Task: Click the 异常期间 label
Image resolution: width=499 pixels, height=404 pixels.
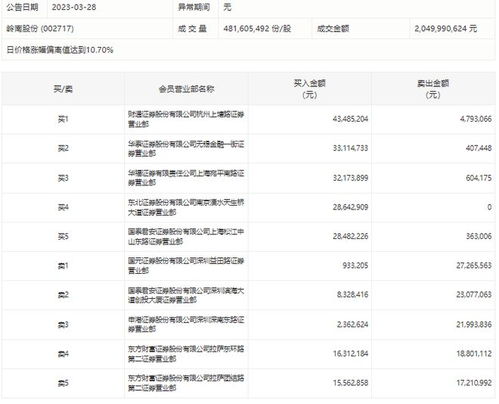Action: (x=194, y=7)
